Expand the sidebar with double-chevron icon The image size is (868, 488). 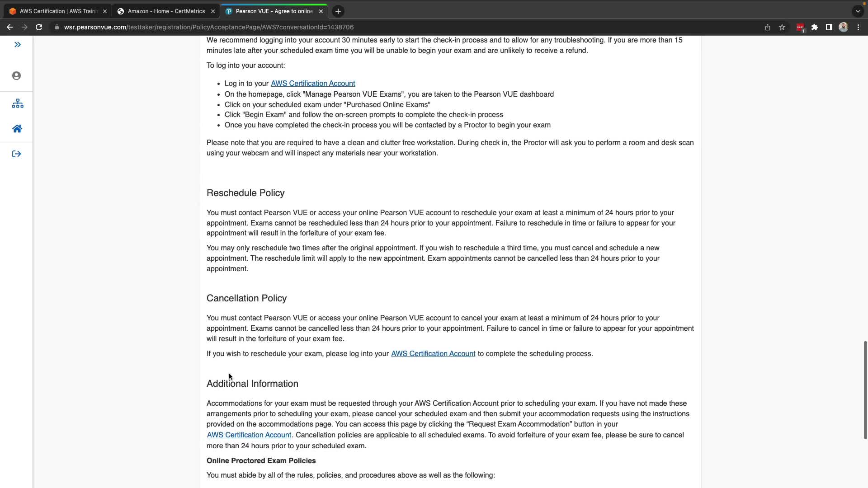pos(17,44)
